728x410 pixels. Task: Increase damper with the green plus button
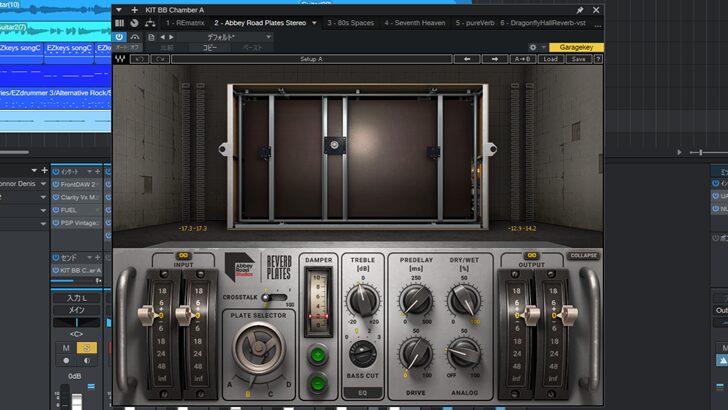point(318,356)
